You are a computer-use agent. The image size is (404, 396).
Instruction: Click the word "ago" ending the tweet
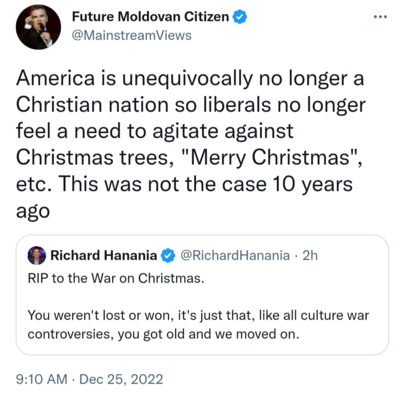click(33, 212)
